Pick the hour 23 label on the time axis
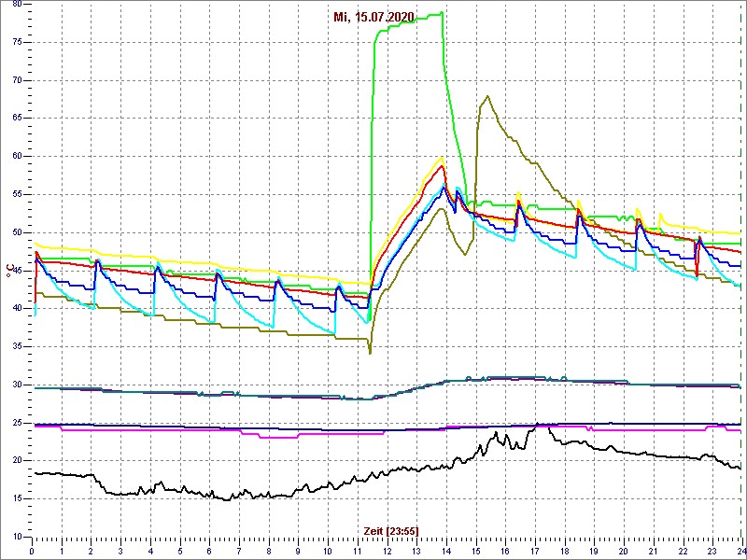Viewport: 747px width, 560px height. (x=712, y=552)
